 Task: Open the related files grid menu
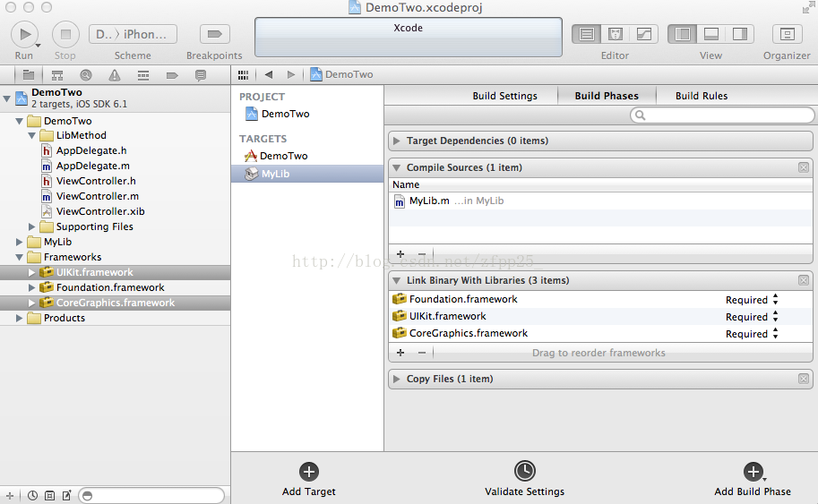coord(243,75)
